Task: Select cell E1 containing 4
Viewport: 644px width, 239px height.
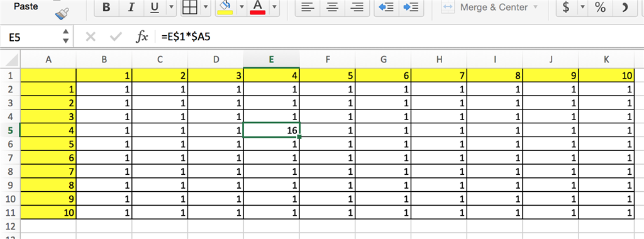Action: (x=272, y=75)
